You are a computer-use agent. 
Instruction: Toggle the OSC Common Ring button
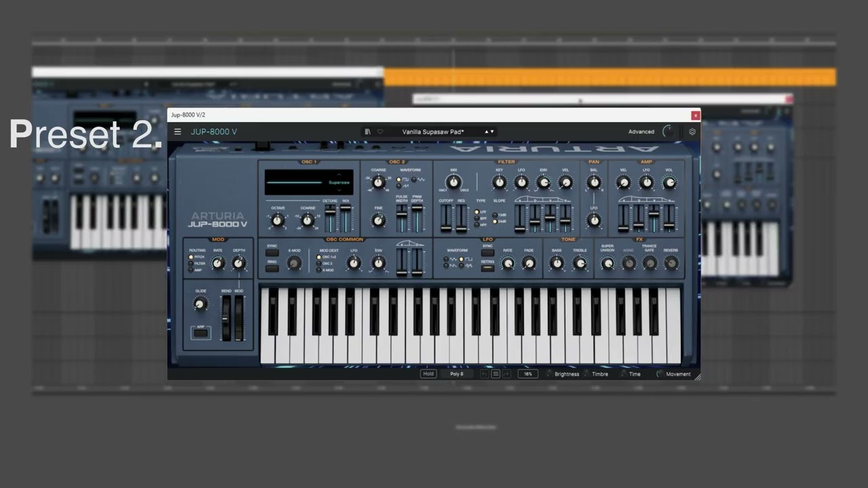[x=272, y=268]
